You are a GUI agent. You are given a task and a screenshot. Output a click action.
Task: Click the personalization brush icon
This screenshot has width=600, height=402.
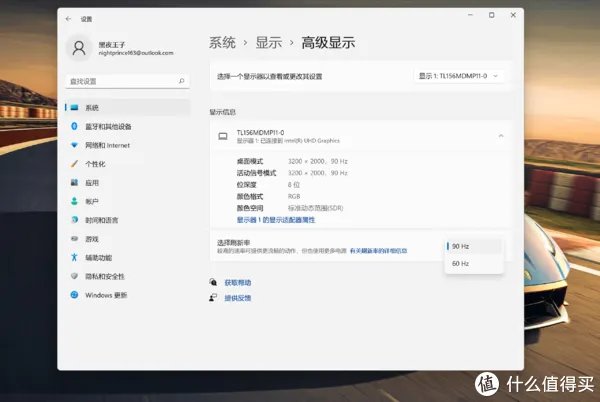[75, 164]
